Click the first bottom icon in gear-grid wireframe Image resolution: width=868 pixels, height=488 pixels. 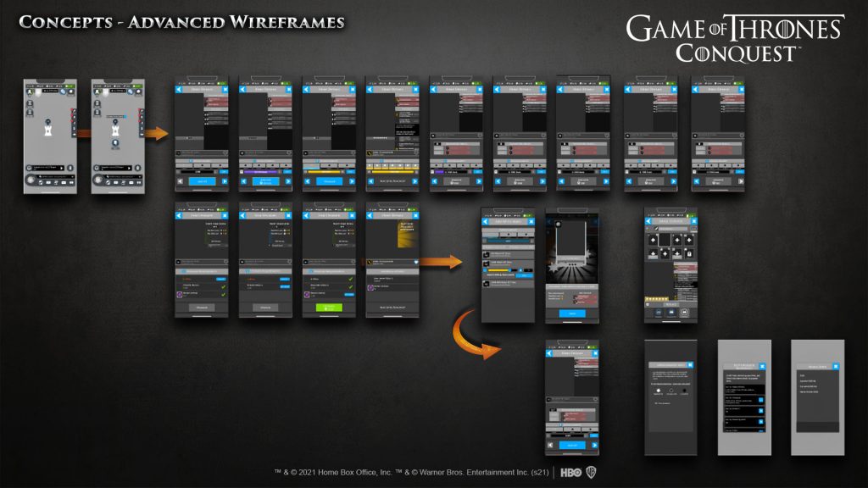[x=659, y=313]
